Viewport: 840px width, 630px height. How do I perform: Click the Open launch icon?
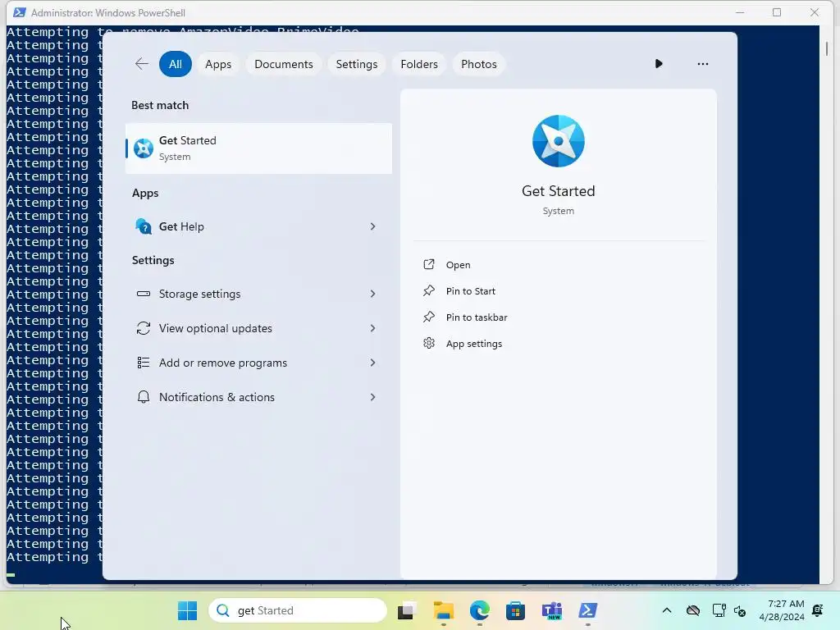click(x=429, y=264)
